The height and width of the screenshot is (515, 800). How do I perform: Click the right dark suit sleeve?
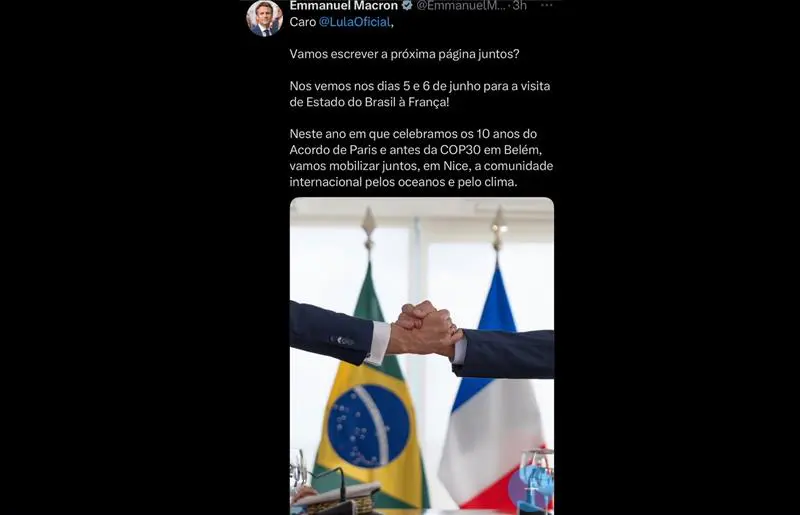[504, 353]
